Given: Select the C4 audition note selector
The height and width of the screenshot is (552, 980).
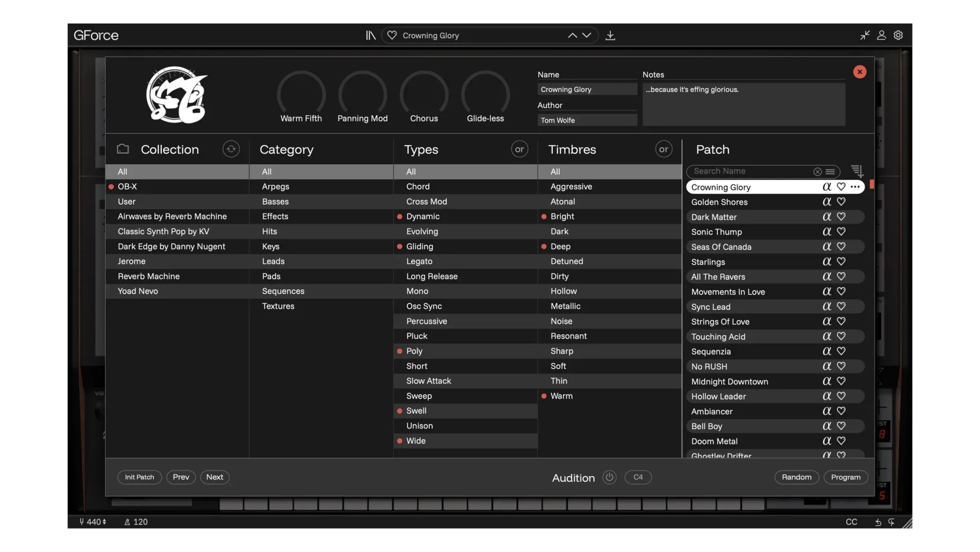Looking at the screenshot, I should click(638, 477).
